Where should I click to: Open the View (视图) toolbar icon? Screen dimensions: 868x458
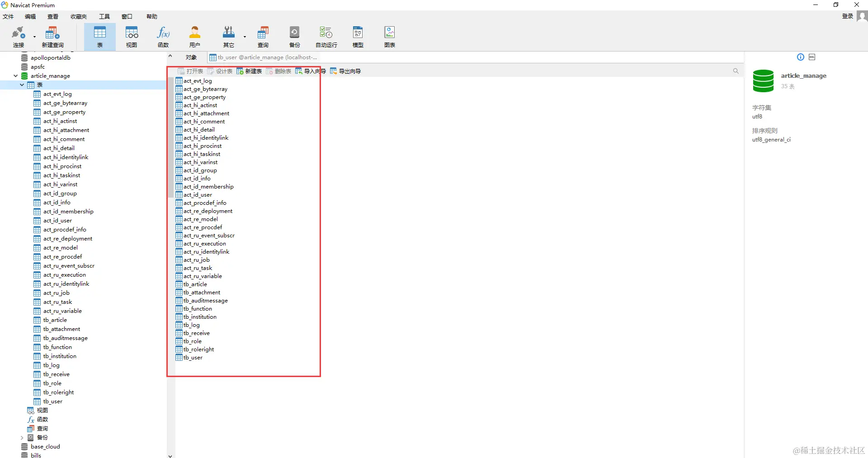click(x=132, y=37)
